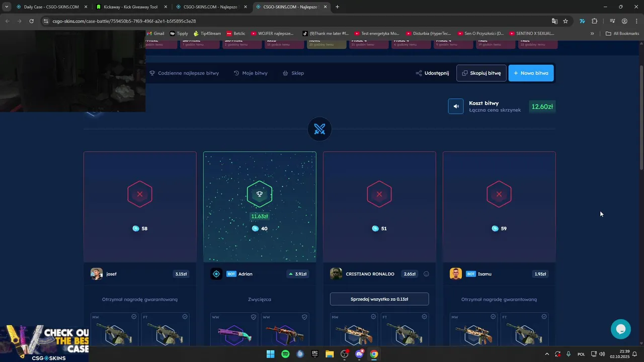Image resolution: width=644 pixels, height=362 pixels.
Task: Click the crossed swords battle icon
Action: click(x=319, y=129)
